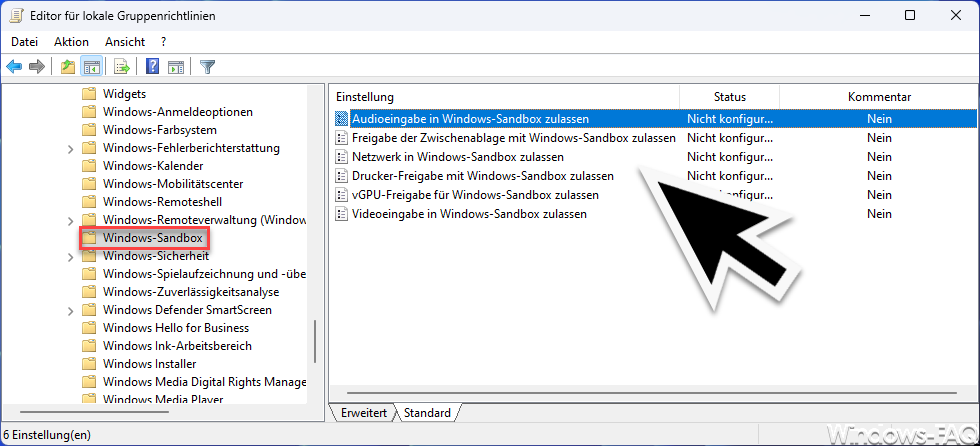Viewport: 980px width, 446px height.
Task: Click the policy icon beside Drucker-Freigabe
Action: [x=341, y=176]
